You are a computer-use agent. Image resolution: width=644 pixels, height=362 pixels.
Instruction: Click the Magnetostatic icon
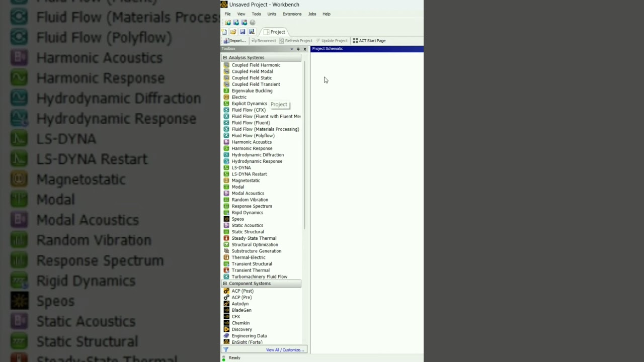click(226, 180)
